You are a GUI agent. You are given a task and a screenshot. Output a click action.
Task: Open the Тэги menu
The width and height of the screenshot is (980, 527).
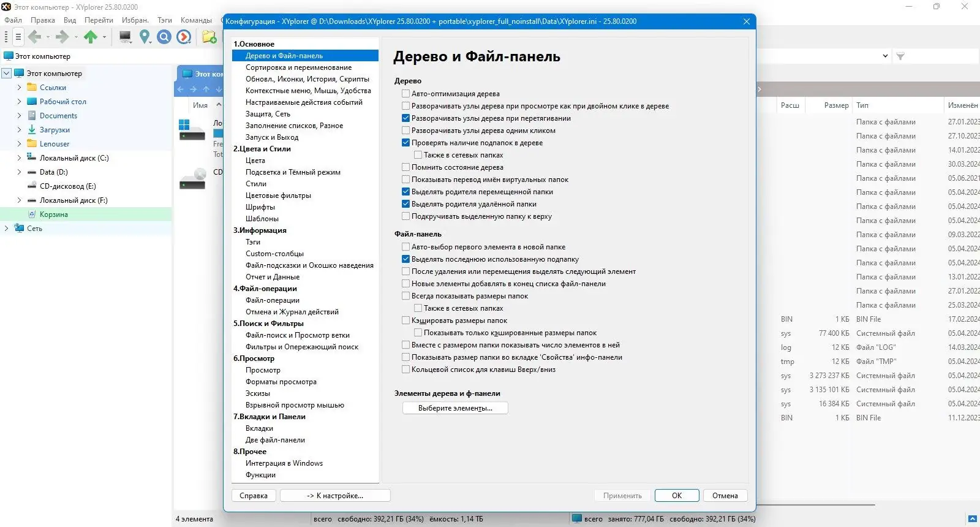(x=165, y=20)
